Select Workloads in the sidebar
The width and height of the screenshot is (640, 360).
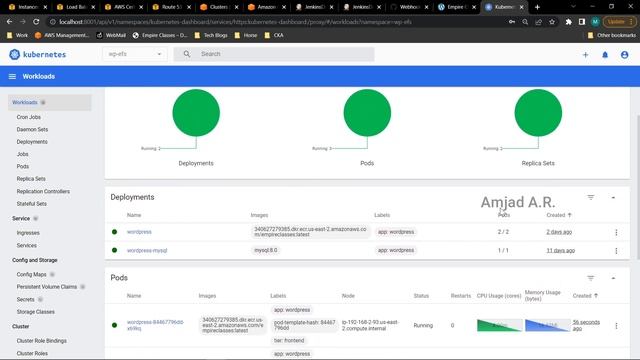49,102
